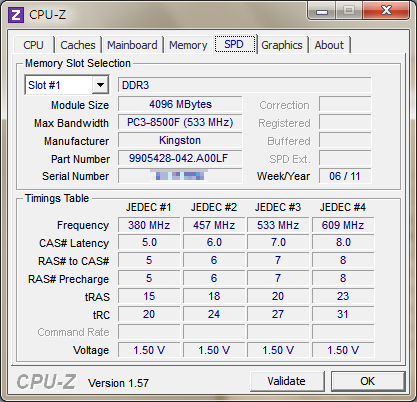Minimize the CPU-Z window

pyautogui.click(x=322, y=11)
